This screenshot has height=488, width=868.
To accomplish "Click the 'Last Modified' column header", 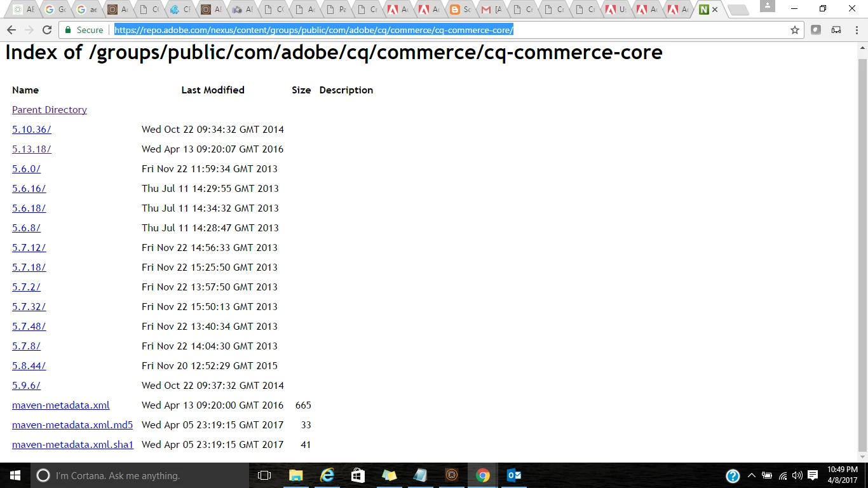I will click(x=213, y=90).
